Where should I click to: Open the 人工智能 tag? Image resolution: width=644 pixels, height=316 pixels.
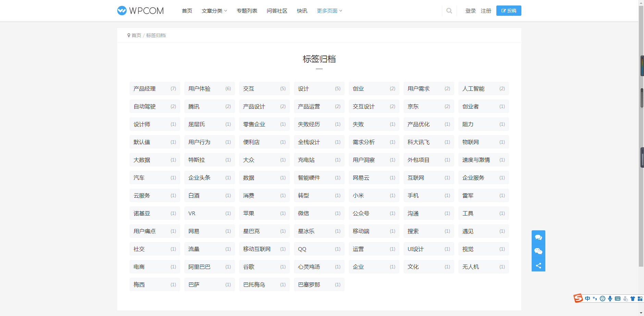coord(484,88)
